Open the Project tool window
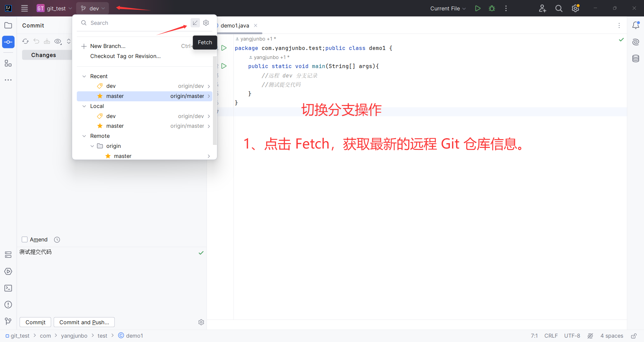This screenshot has width=644, height=342. pyautogui.click(x=8, y=25)
